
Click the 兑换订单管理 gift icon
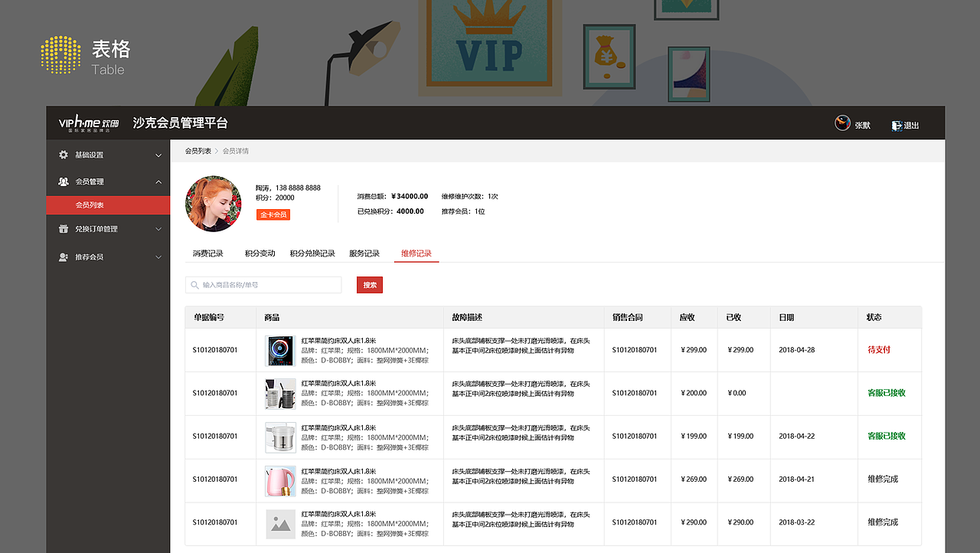point(64,229)
